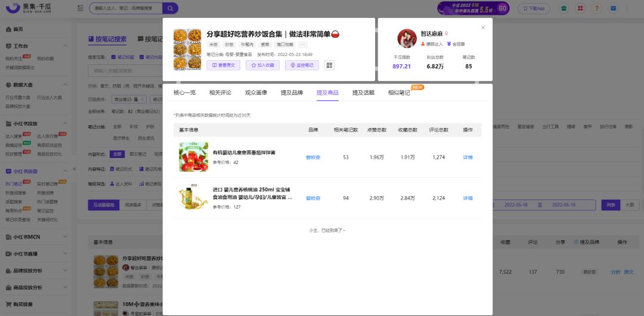Select the 全部 content format option
Viewport: 644px width, 316px height.
117,154
